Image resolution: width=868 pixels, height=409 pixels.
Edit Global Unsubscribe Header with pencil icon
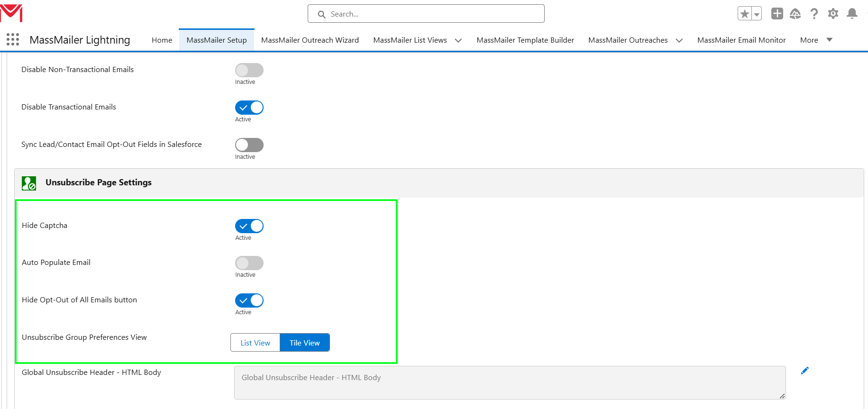click(804, 371)
